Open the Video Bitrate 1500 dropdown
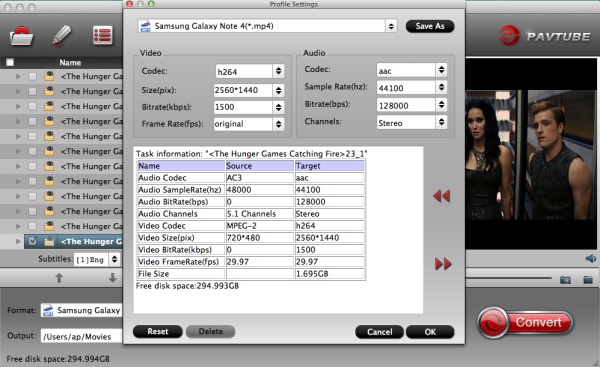Viewport: 600px width, 367px height. pos(278,107)
